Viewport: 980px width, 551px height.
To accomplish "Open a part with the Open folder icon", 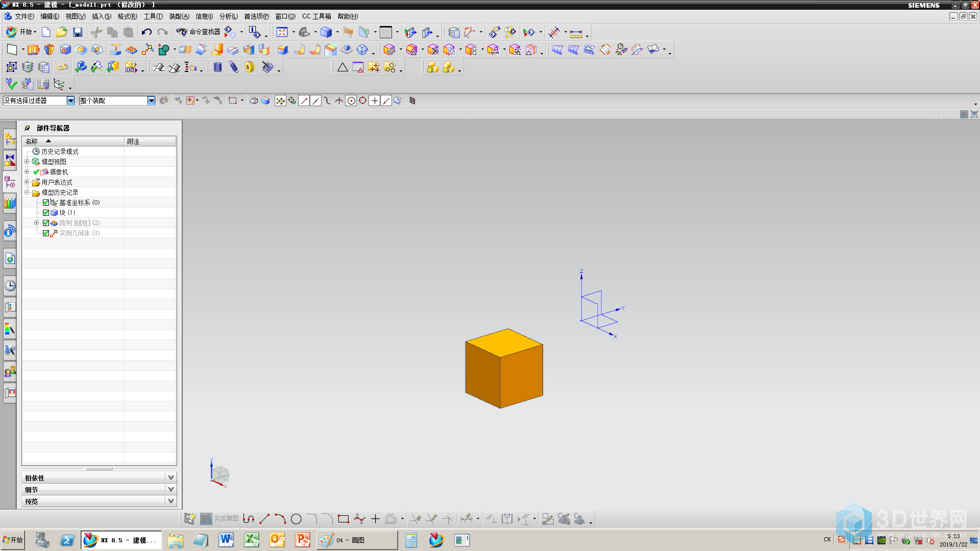I will [62, 32].
